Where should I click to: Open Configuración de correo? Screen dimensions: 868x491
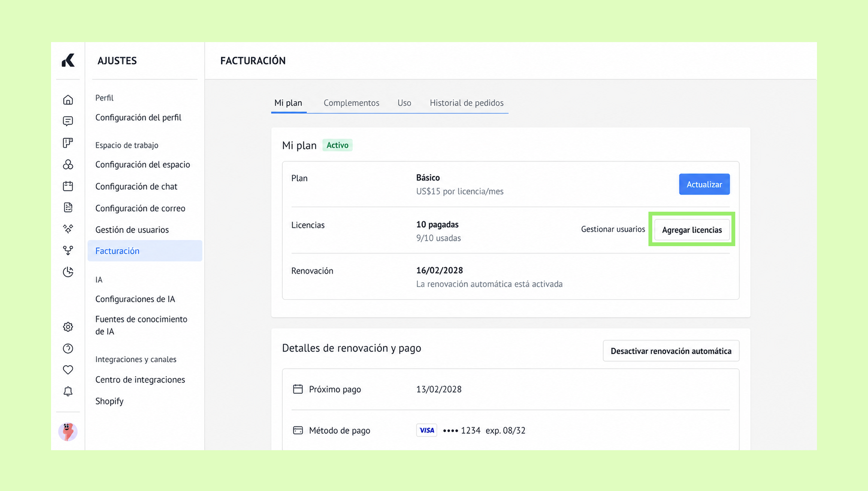click(140, 209)
